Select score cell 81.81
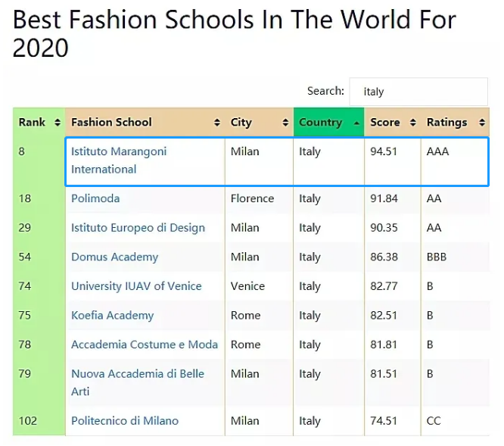Image resolution: width=504 pixels, height=446 pixels. pyautogui.click(x=393, y=345)
